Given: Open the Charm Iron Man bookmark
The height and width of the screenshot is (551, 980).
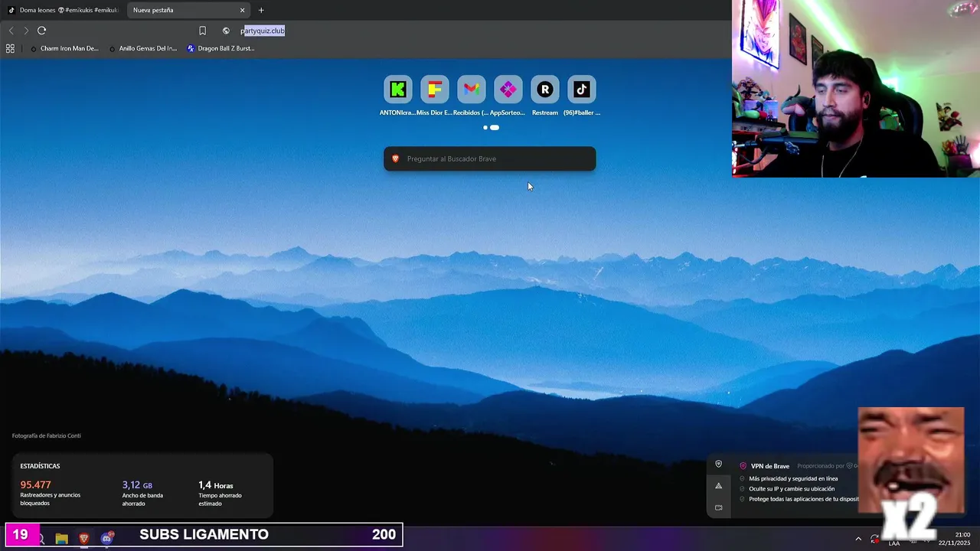Looking at the screenshot, I should tap(64, 48).
